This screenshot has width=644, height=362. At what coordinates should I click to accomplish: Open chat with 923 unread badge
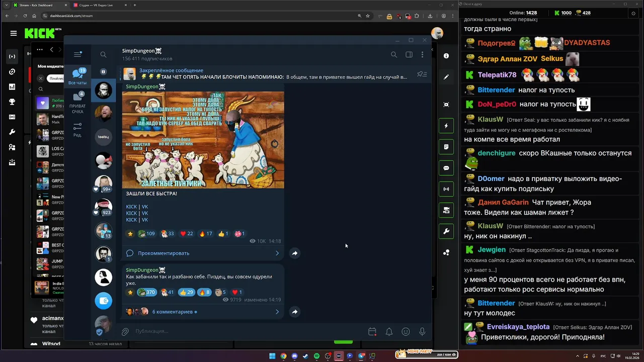[103, 207]
